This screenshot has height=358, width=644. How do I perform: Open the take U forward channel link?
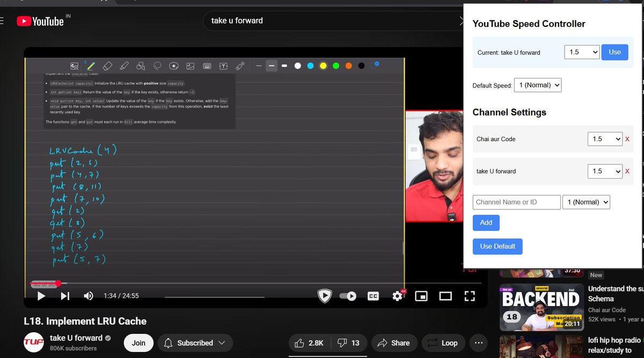point(76,338)
